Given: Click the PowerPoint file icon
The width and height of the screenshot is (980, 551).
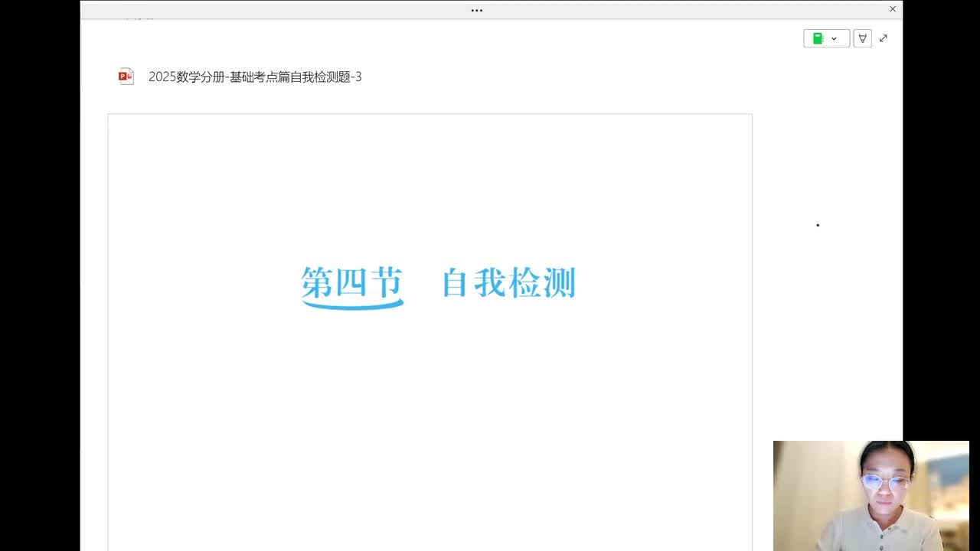Looking at the screenshot, I should (x=126, y=77).
